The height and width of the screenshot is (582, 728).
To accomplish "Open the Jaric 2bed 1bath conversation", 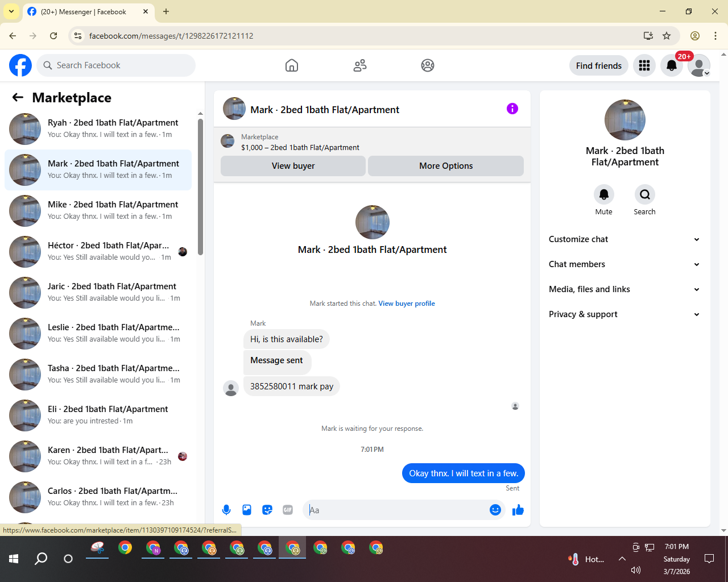I will [98, 293].
